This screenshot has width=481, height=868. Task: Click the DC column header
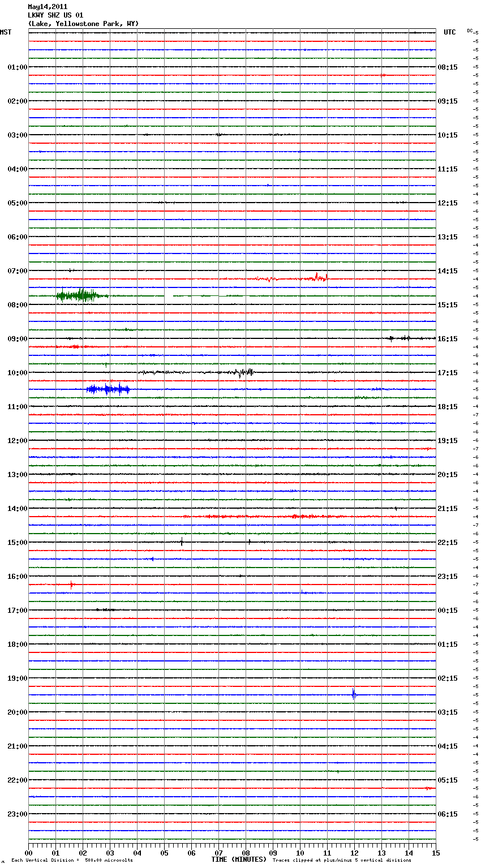pyautogui.click(x=470, y=31)
